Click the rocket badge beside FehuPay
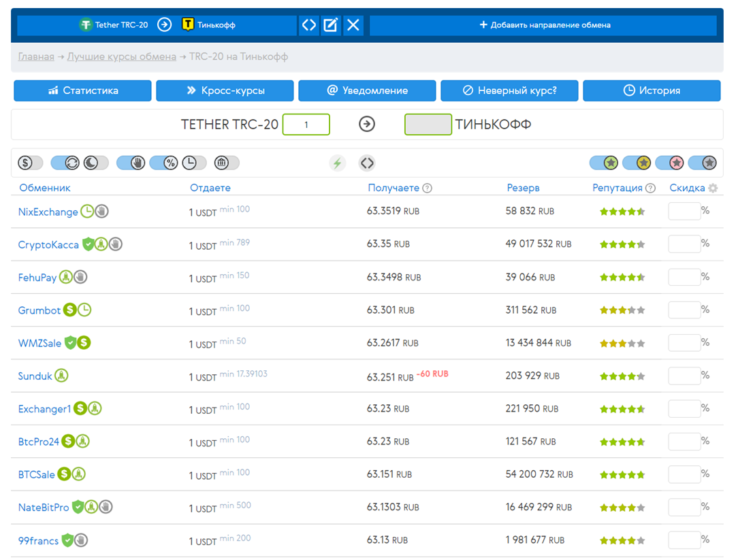The width and height of the screenshot is (738, 560). (66, 277)
